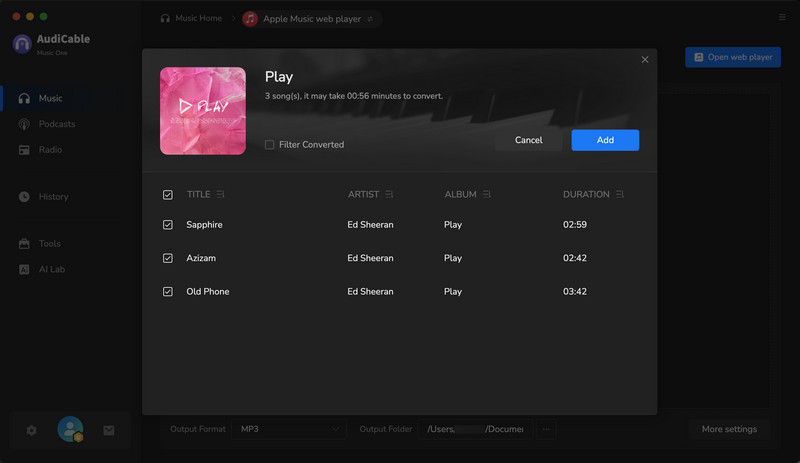The height and width of the screenshot is (463, 800).
Task: Click the History clock icon
Action: click(x=24, y=197)
